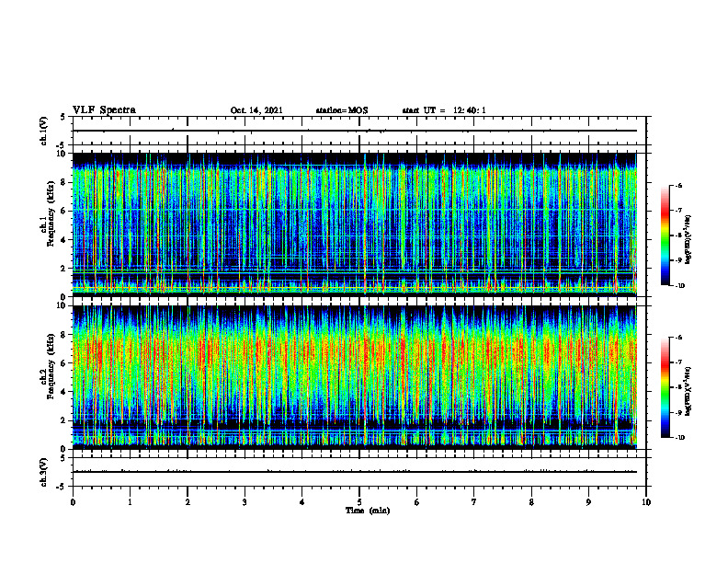Screen dimensions: 728x563
Task: Click the time axis tick label '10'
Action: pos(646,502)
